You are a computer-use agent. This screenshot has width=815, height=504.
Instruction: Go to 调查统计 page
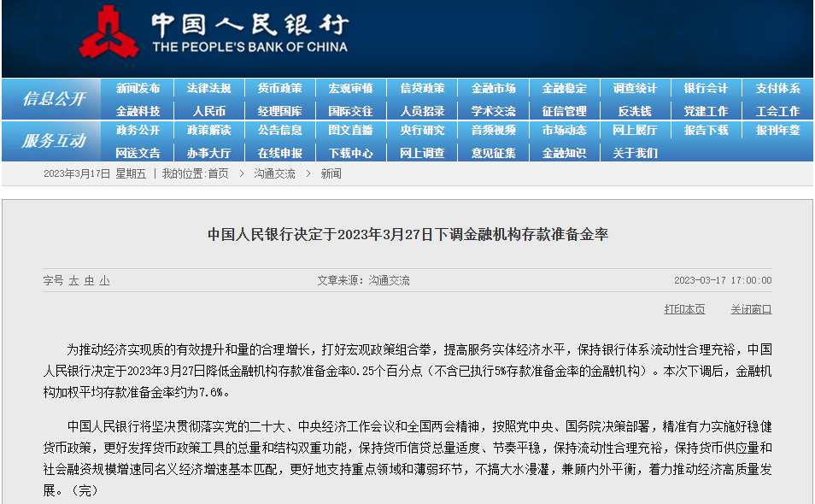[x=635, y=88]
